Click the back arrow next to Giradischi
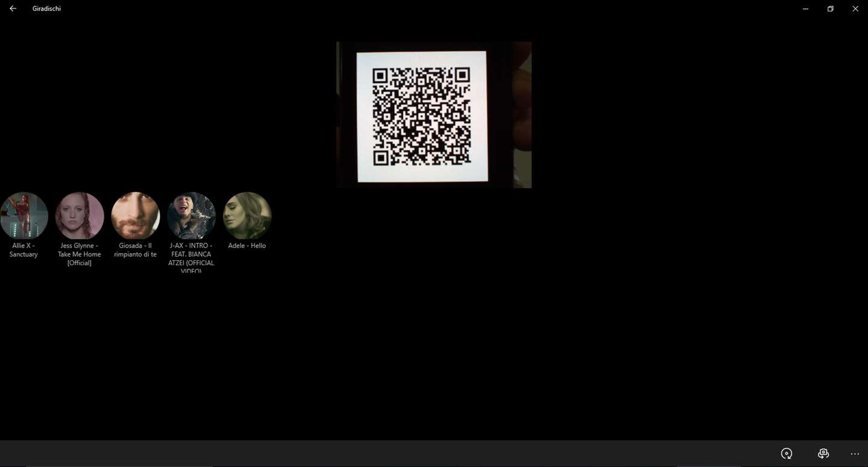 pos(13,8)
